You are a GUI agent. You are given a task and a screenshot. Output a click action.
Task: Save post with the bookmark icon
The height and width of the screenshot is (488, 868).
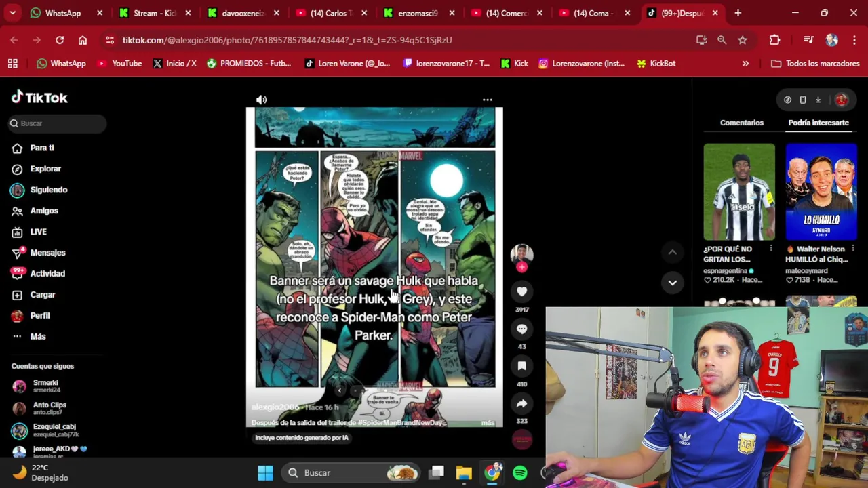pyautogui.click(x=521, y=366)
